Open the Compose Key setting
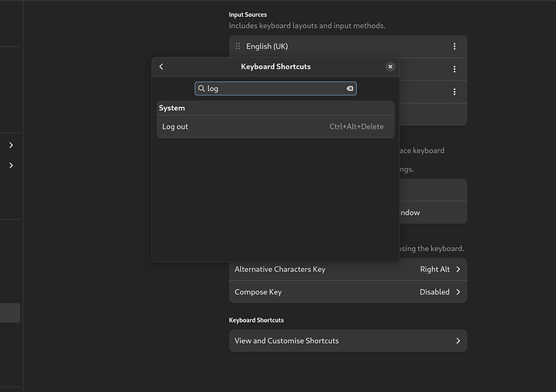 click(322, 291)
